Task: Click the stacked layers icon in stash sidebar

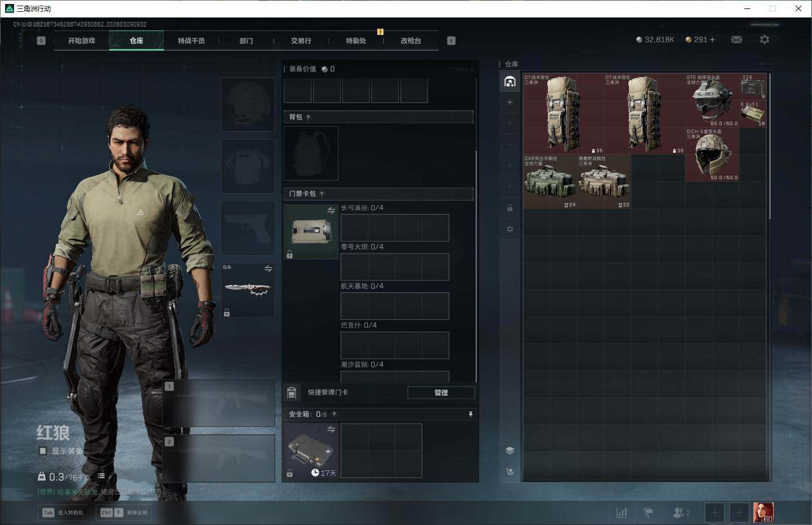Action: click(x=510, y=450)
